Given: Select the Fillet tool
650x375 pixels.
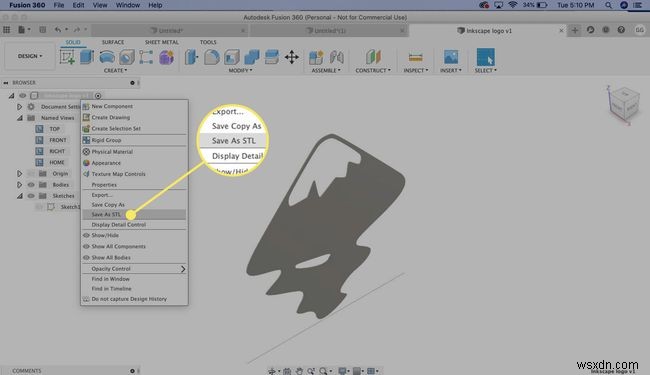Looking at the screenshot, I should coord(211,57).
